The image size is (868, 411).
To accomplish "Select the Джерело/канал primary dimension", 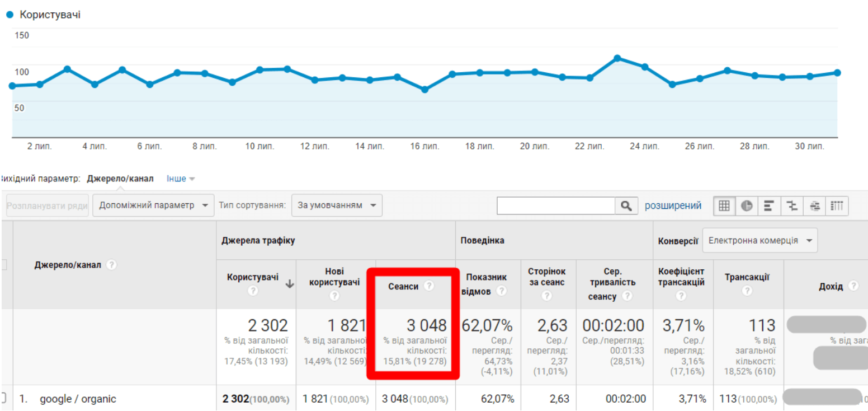I will [x=120, y=179].
